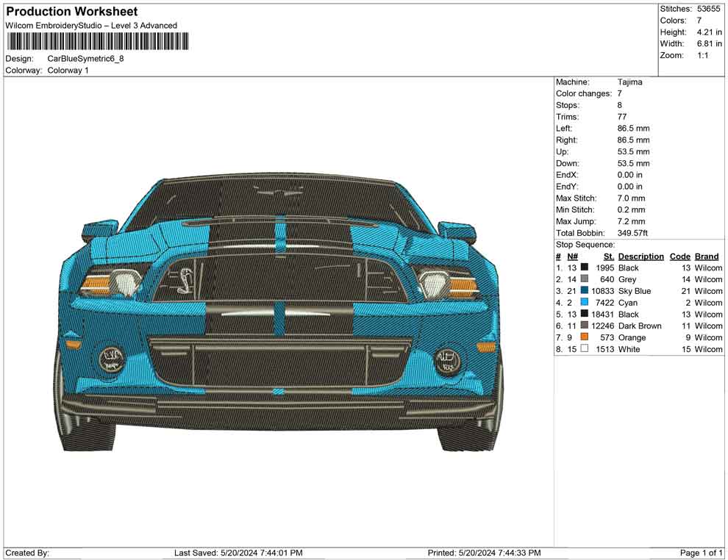The image size is (728, 560).
Task: Select the Cyan thread swatch in stop 4
Action: tap(585, 303)
